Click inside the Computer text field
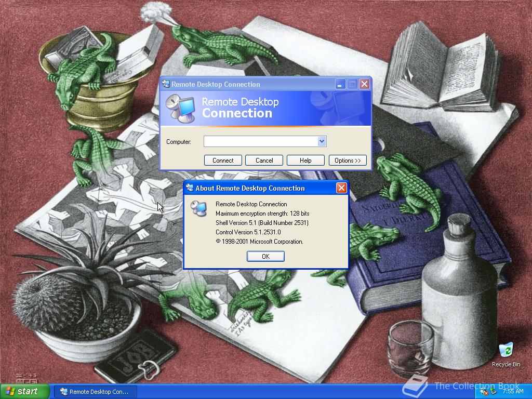Viewport: 532px width, 399px height. (261, 141)
